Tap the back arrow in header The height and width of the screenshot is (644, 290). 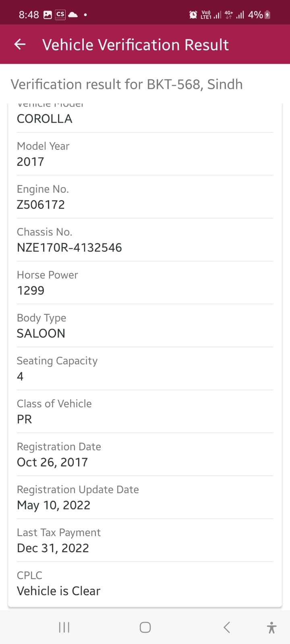click(20, 44)
